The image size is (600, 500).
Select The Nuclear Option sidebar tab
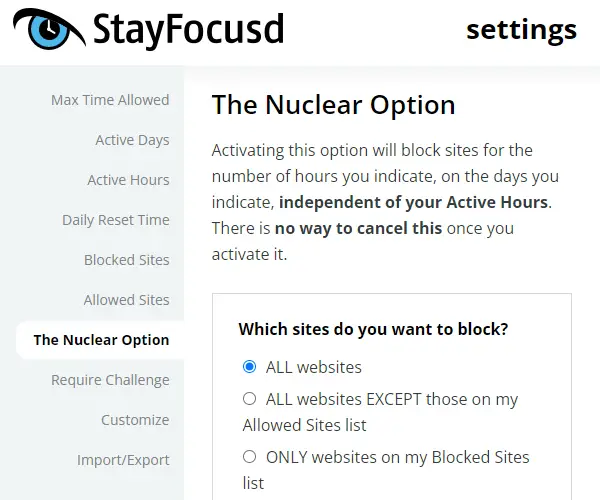tap(101, 340)
